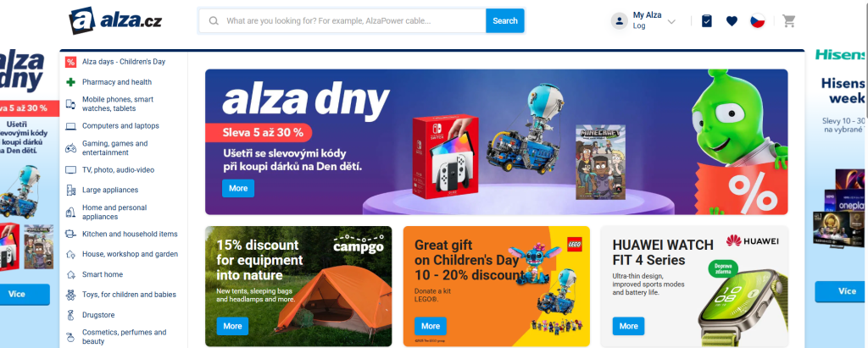Open the shopping cart icon
Screen dimensions: 868x348
pyautogui.click(x=789, y=21)
